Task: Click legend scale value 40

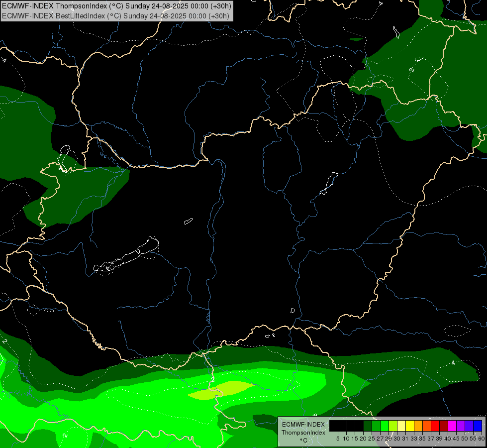Action: pyautogui.click(x=448, y=439)
